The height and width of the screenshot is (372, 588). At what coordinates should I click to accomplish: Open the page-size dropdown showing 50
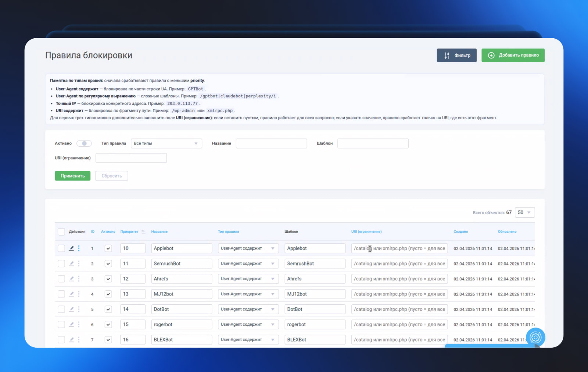point(525,212)
